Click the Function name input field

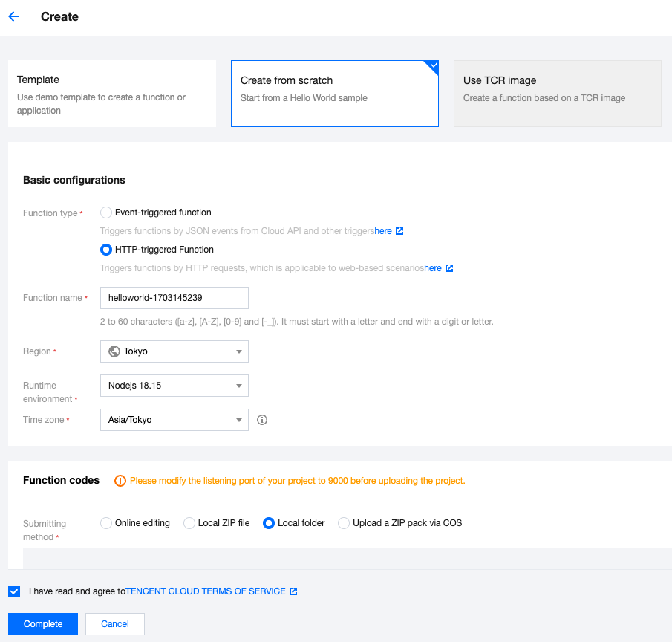tap(174, 298)
